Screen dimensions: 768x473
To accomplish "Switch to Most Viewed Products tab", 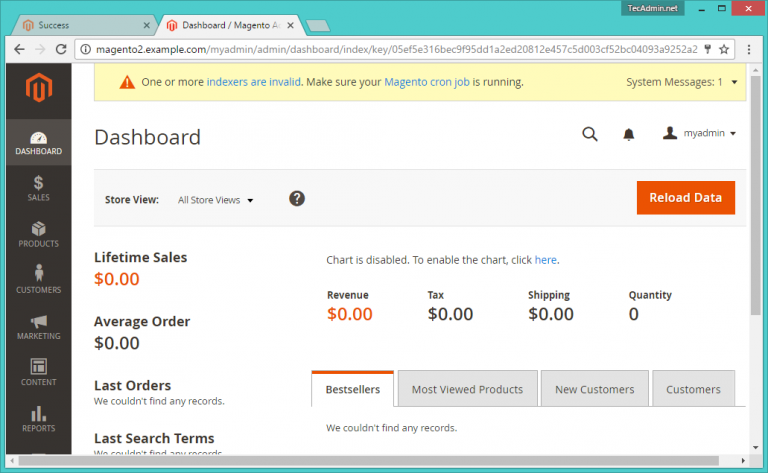I will pos(467,389).
